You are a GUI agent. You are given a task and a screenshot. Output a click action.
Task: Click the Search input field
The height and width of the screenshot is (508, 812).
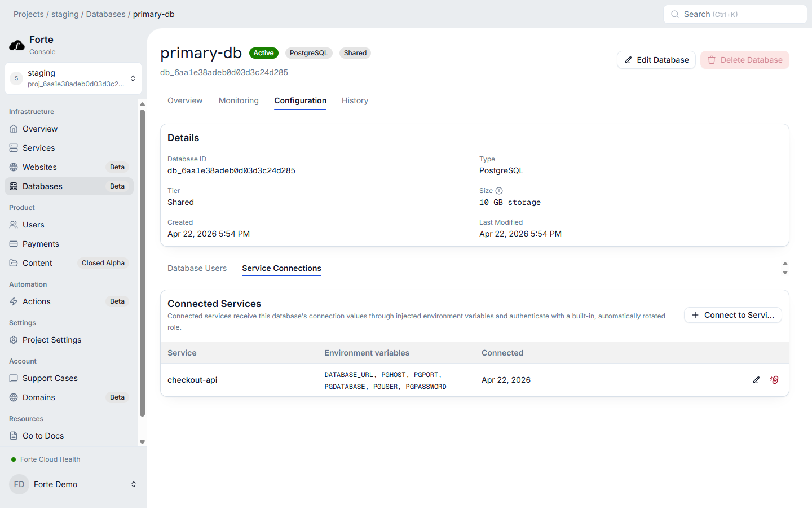click(735, 14)
